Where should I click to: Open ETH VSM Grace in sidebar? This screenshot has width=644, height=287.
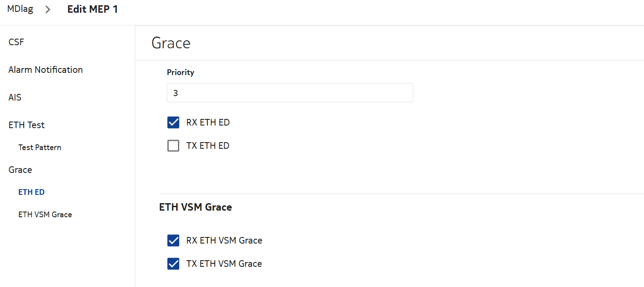[45, 215]
